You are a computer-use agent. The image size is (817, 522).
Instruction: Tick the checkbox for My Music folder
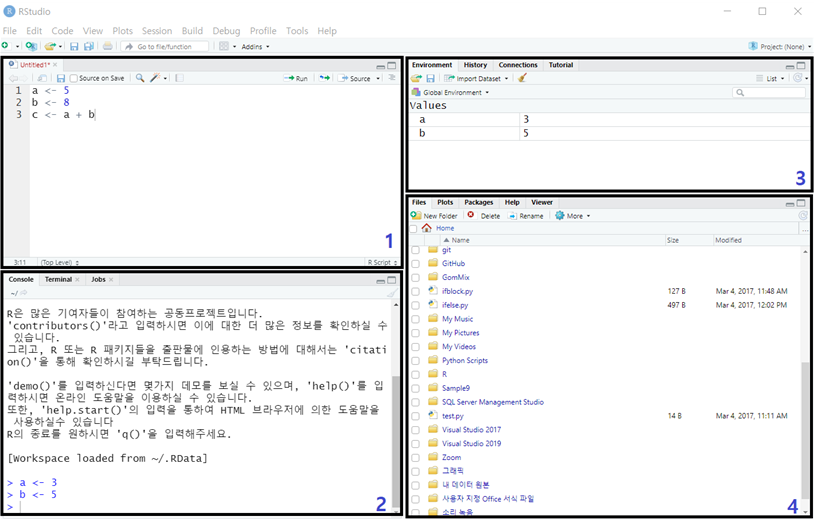pos(415,319)
